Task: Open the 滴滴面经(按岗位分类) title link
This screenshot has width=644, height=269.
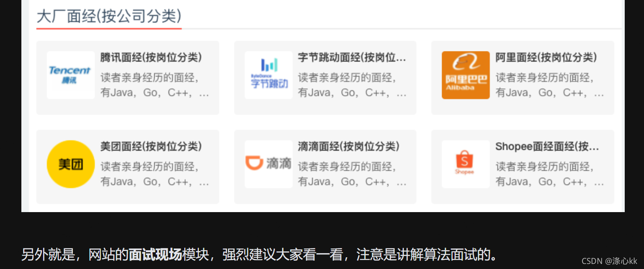Action: [x=349, y=146]
